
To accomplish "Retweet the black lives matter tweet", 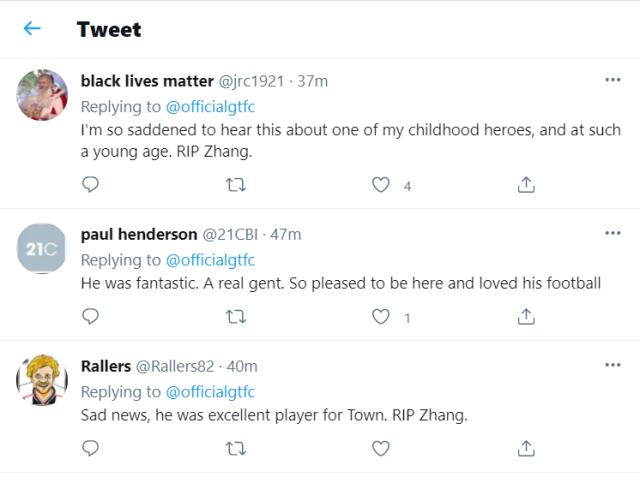I will pos(236,184).
